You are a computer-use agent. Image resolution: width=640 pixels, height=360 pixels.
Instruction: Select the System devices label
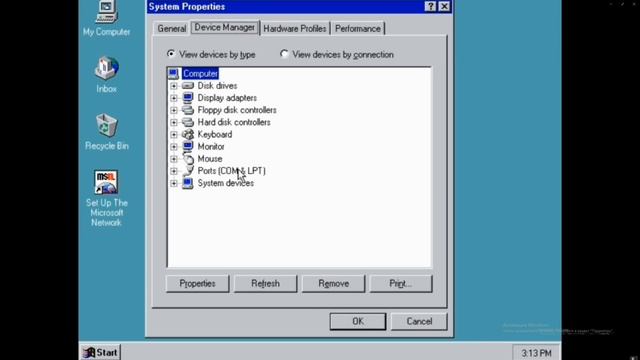pos(226,183)
